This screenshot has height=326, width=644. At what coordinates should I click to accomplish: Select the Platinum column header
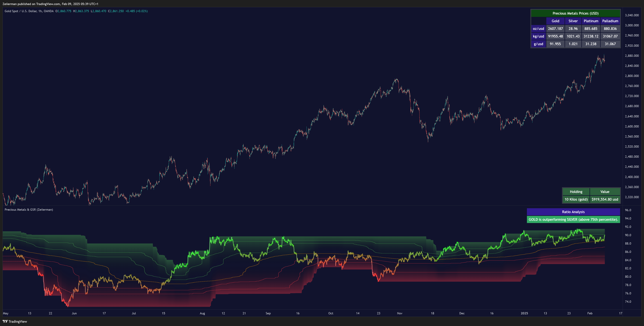(591, 21)
